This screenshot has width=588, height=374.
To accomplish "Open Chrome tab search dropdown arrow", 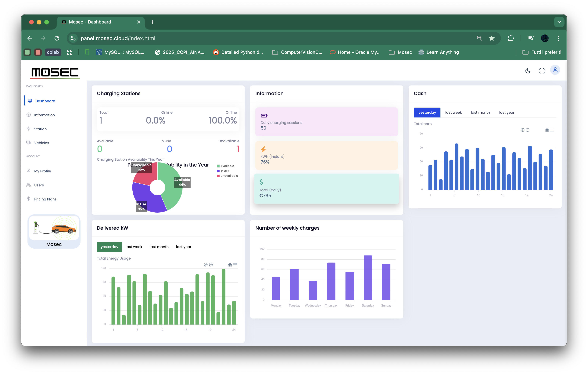I will (559, 22).
